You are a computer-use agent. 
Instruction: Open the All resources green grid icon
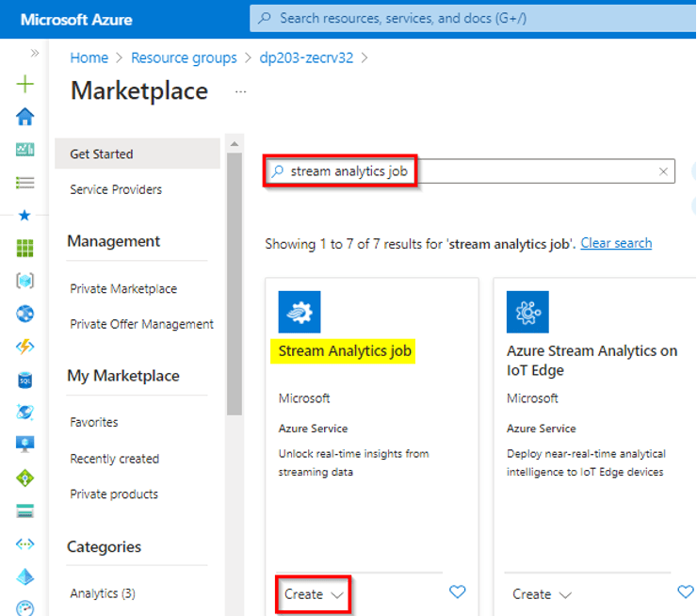click(x=24, y=248)
